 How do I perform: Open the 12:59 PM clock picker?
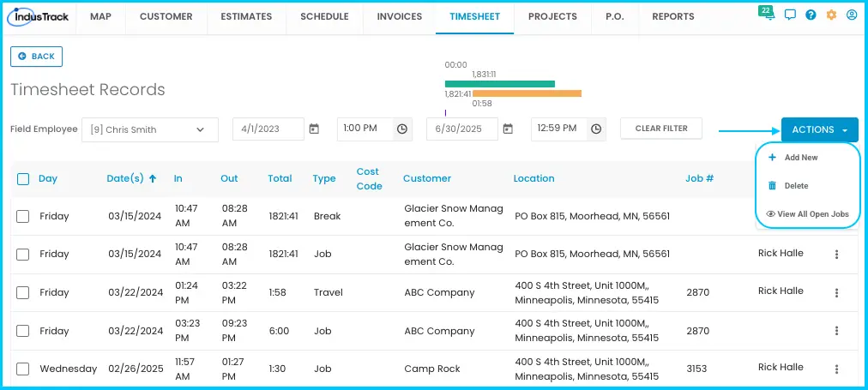(x=595, y=129)
